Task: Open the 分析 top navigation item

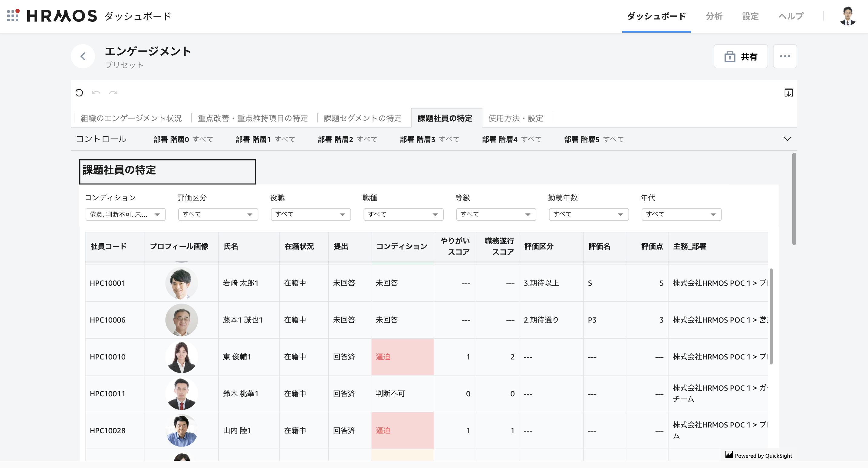Action: (714, 16)
